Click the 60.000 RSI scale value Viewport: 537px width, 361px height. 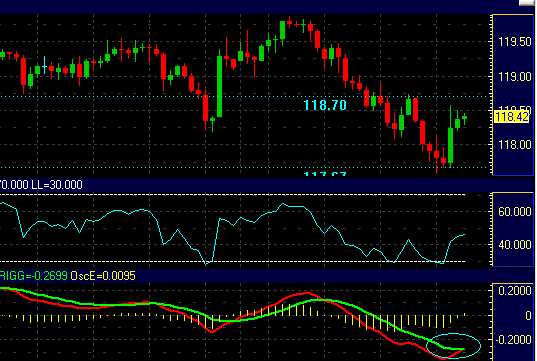515,212
